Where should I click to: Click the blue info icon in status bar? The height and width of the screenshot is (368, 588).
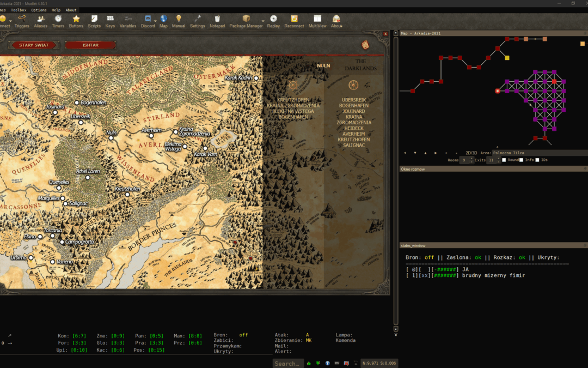(x=327, y=363)
